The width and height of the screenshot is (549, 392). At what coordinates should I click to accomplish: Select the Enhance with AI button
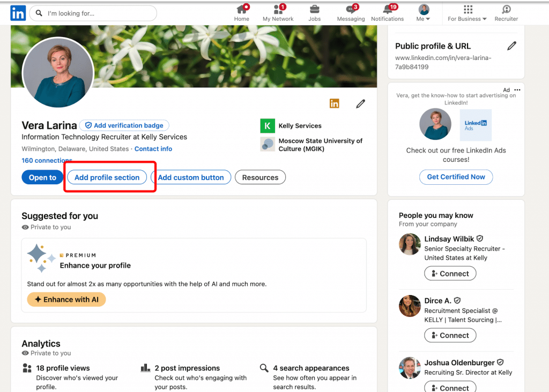(66, 299)
